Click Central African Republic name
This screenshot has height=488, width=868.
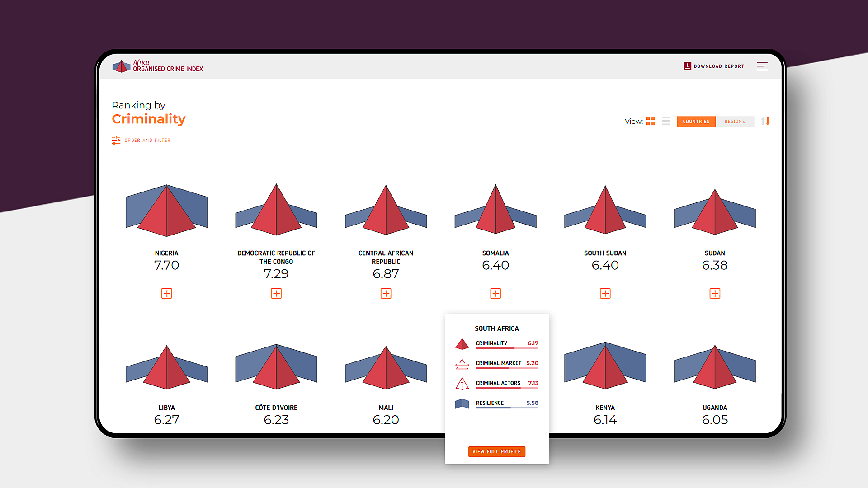[386, 257]
